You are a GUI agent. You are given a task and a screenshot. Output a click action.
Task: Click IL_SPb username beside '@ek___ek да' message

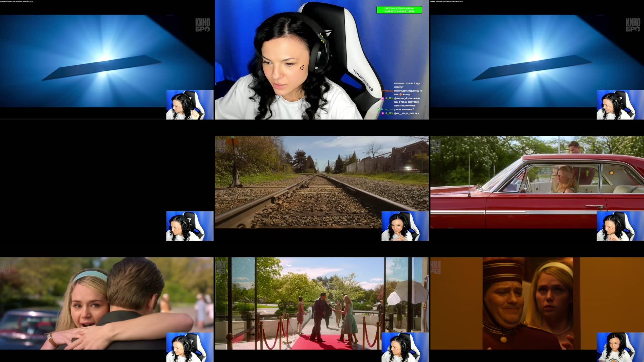[x=389, y=113]
